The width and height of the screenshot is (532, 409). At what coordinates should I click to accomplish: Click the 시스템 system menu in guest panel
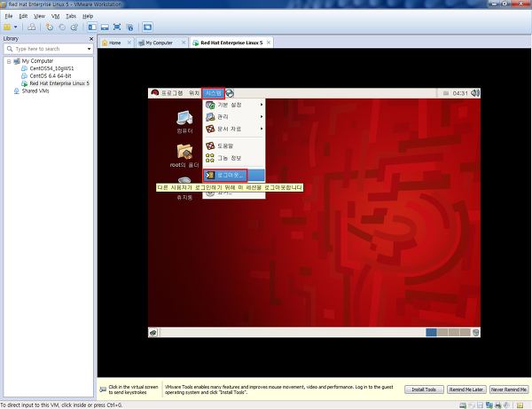click(213, 93)
